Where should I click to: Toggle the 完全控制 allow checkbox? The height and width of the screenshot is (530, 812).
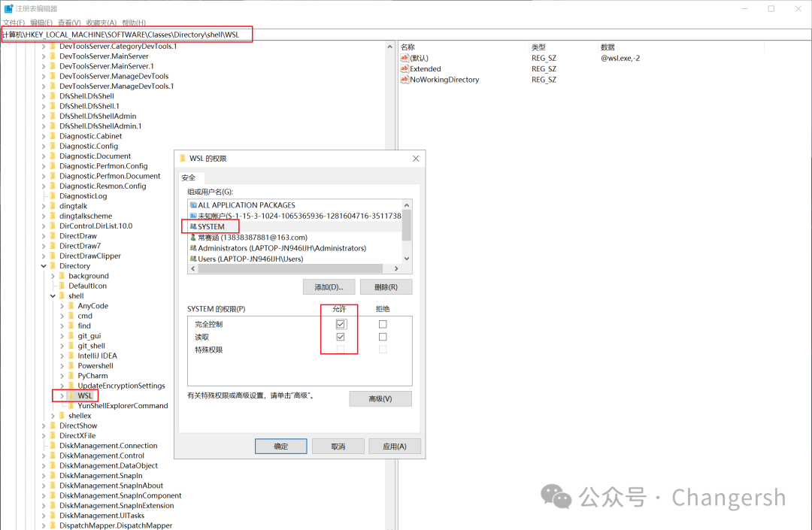[x=341, y=324]
